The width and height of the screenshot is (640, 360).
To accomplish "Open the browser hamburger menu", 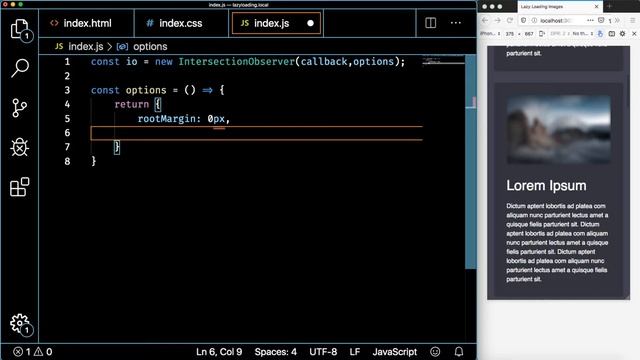I will pyautogui.click(x=632, y=20).
